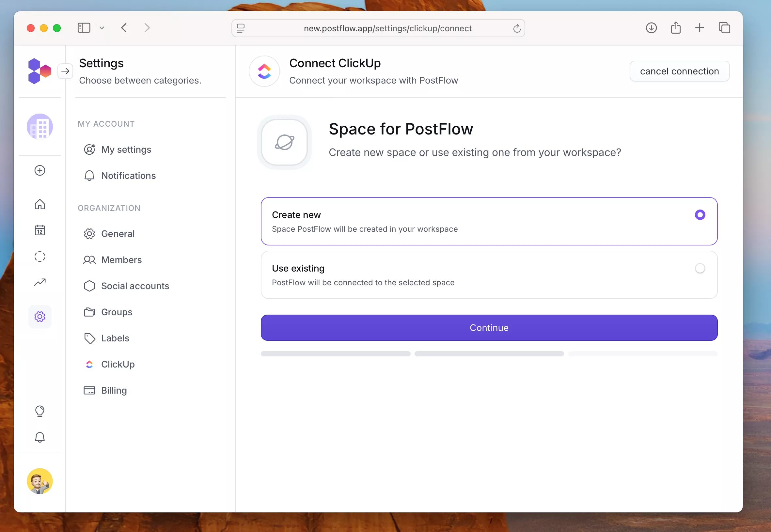The height and width of the screenshot is (532, 771).
Task: Click the 'MY ACCOUNT' section label
Action: point(106,124)
